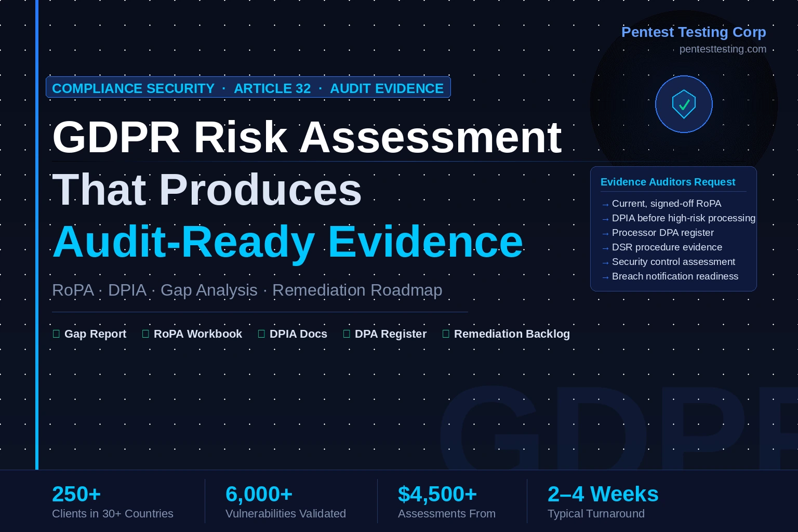Click the 2–4 Weeks statistic
Viewport: 798px width, 532px height.
click(x=603, y=494)
